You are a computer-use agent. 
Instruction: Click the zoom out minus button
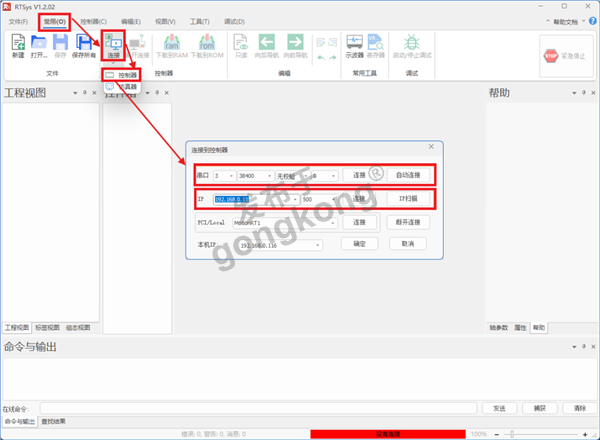pyautogui.click(x=497, y=434)
